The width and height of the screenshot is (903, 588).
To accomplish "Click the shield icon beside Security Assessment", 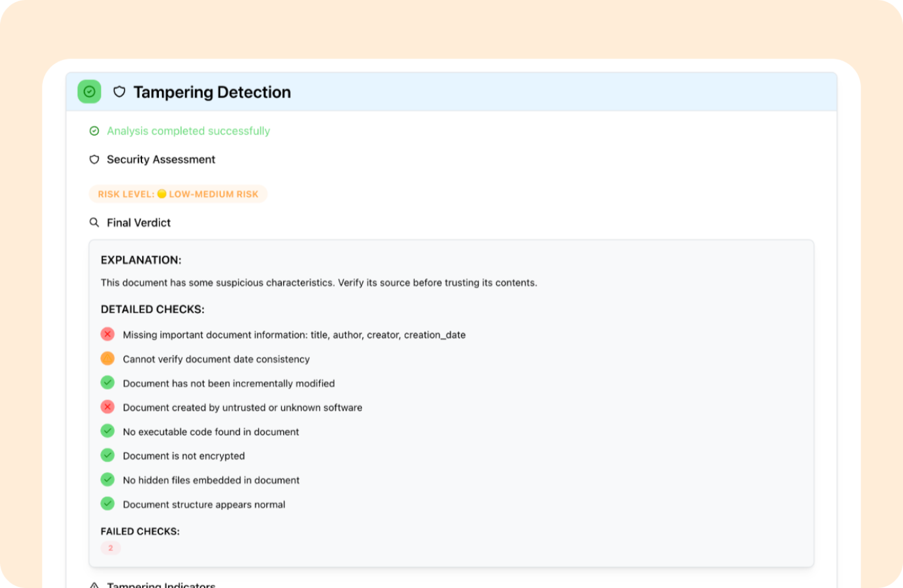I will coord(94,160).
